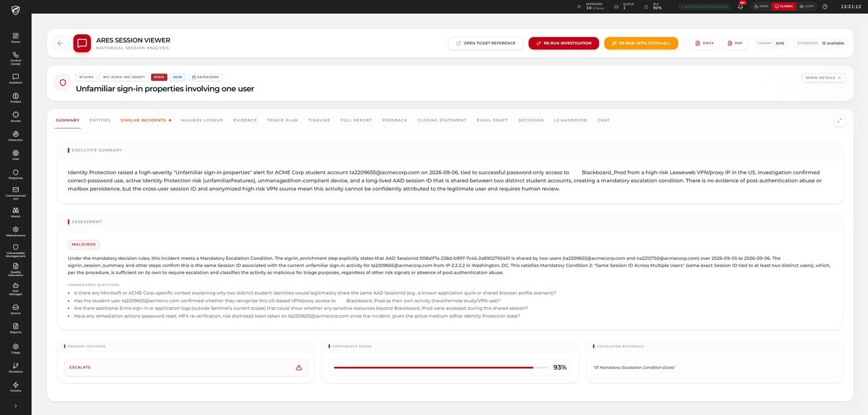The width and height of the screenshot is (868, 415).
Task: Click the incident shield icon
Action: click(x=63, y=83)
